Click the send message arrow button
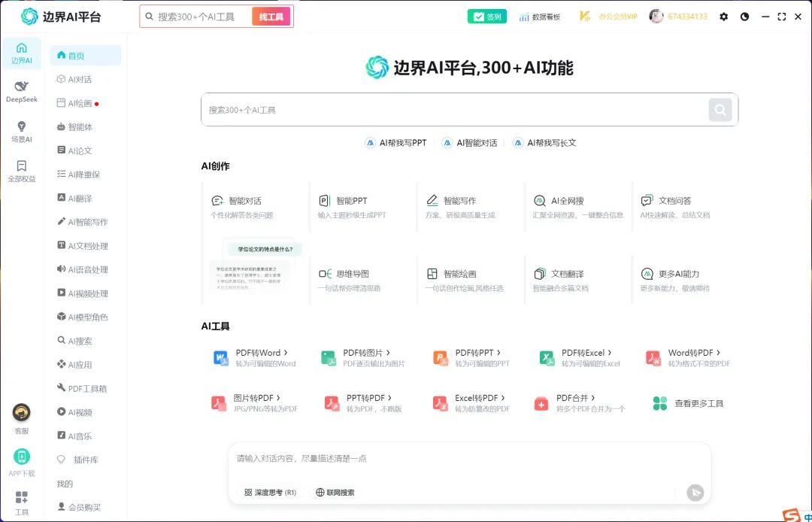Screen dimensions: 812x522 pos(695,493)
